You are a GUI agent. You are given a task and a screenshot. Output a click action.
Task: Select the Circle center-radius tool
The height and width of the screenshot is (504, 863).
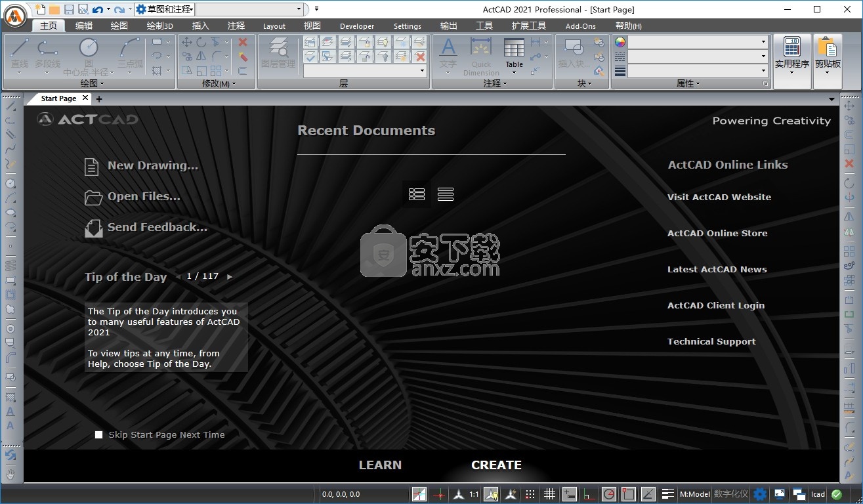click(x=88, y=55)
